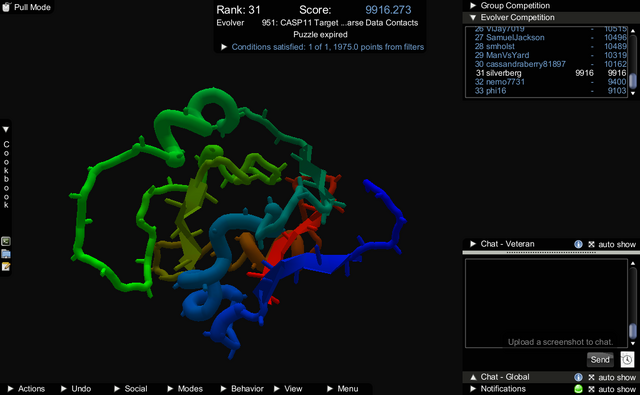Click the leaderboard scrollbar thumb

pyautogui.click(x=633, y=80)
